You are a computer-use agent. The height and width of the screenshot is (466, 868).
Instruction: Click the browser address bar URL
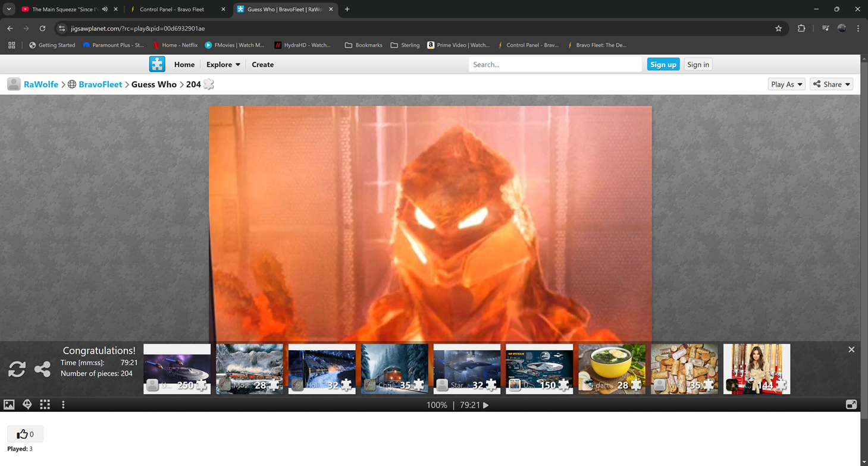(x=138, y=29)
